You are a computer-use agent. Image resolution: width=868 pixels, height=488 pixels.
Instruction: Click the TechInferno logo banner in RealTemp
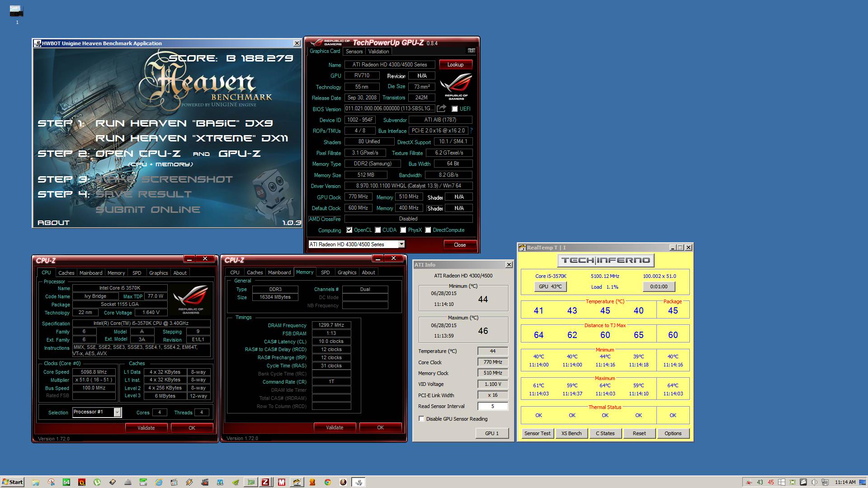(x=605, y=260)
